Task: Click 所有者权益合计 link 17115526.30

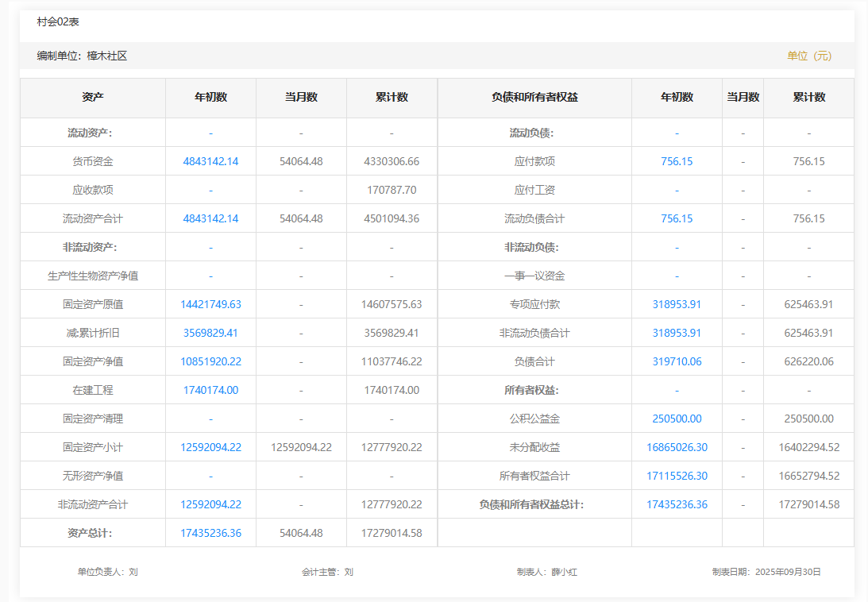Action: (x=677, y=476)
